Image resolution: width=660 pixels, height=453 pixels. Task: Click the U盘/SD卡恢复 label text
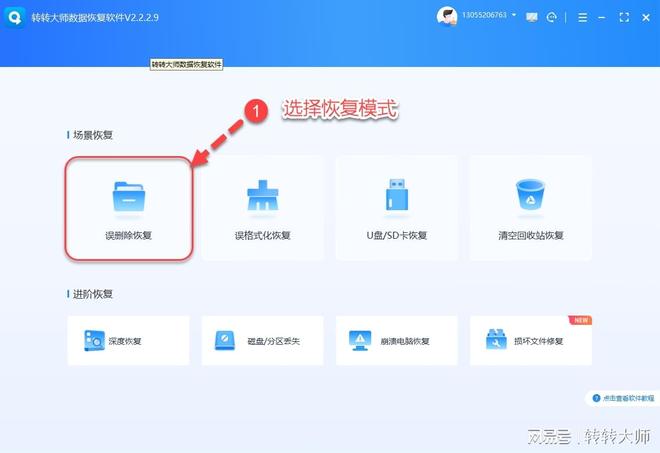[x=397, y=235]
